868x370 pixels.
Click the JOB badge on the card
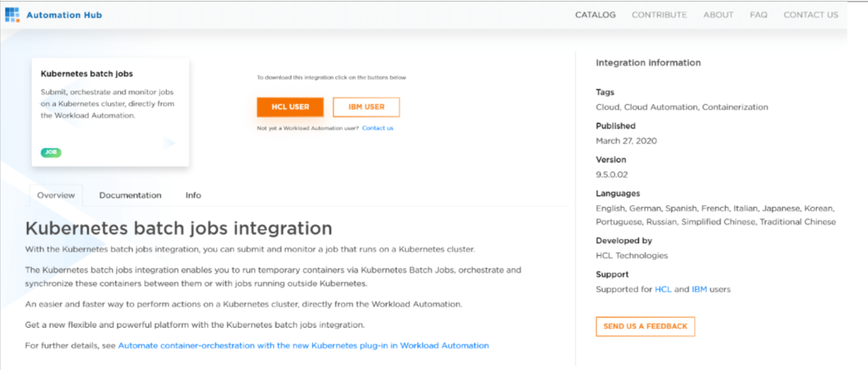tap(51, 152)
